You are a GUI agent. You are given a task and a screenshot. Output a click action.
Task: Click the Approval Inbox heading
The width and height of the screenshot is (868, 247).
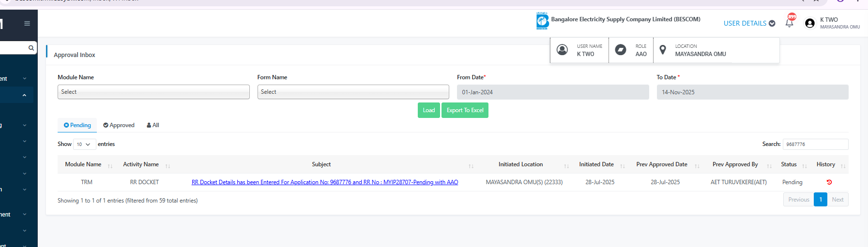point(75,55)
